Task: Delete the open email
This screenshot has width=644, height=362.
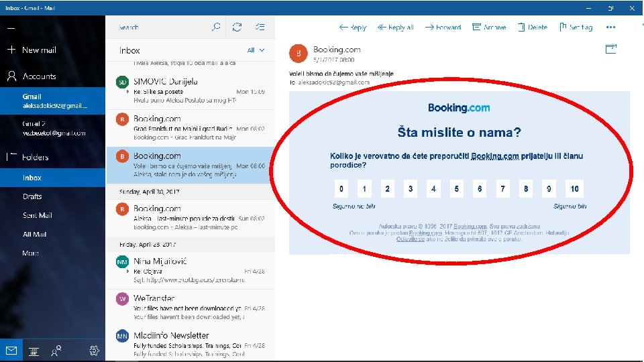Action: tap(532, 27)
